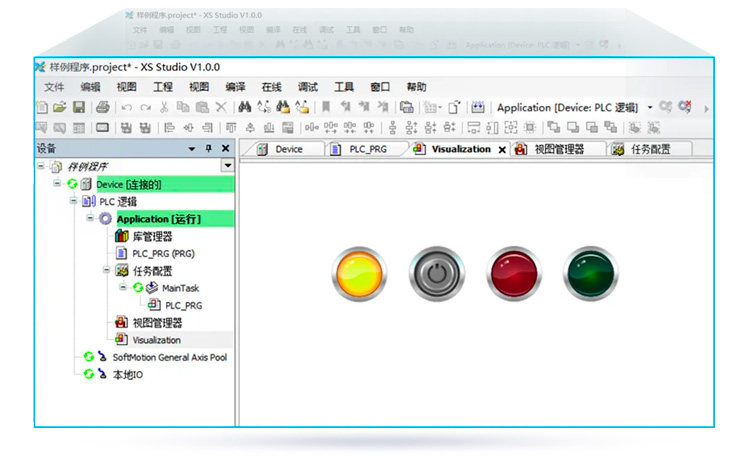
Task: Click the login gear icon
Action: pos(665,107)
